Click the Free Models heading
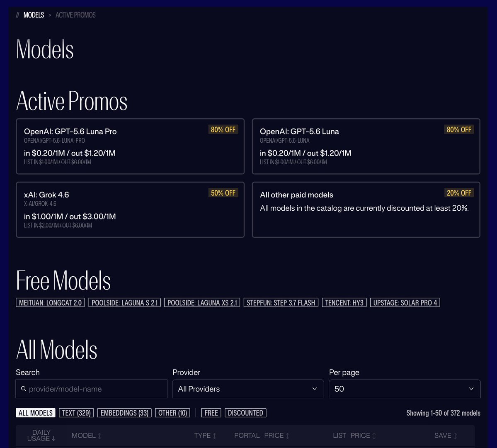This screenshot has height=448, width=497. (x=63, y=280)
